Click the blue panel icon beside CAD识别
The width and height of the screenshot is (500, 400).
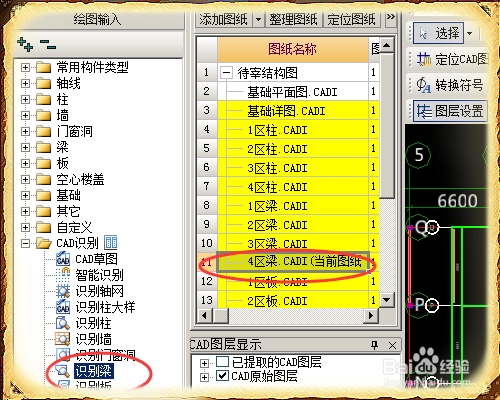click(111, 243)
